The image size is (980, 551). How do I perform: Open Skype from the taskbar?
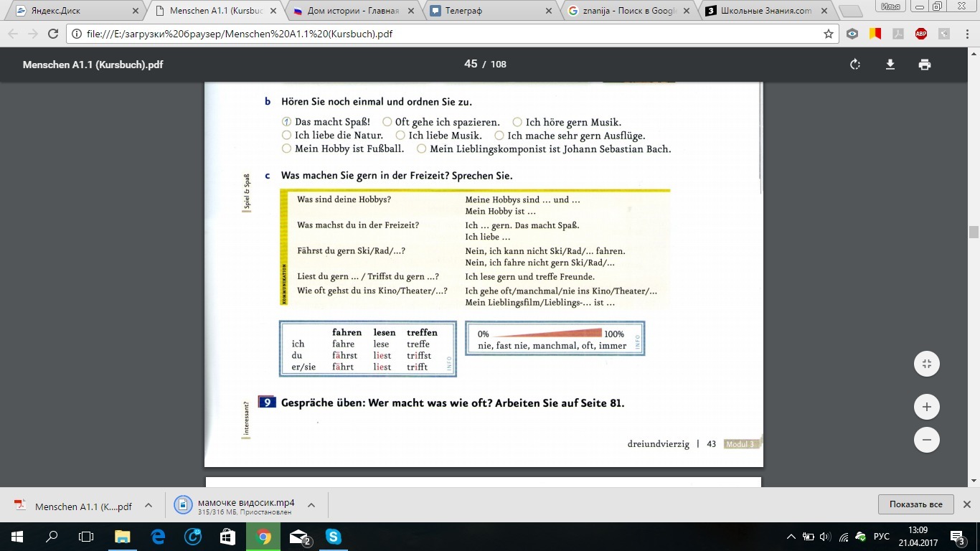click(334, 536)
